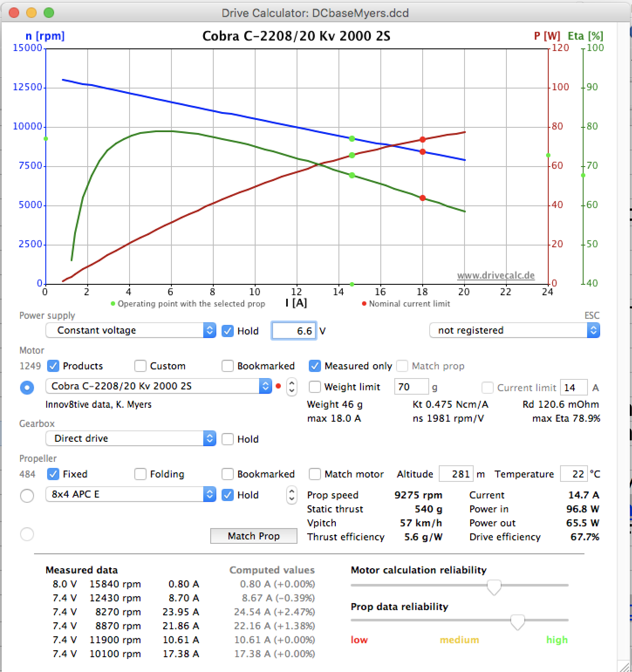
Task: Click the Weight limit 70 g field
Action: [412, 387]
